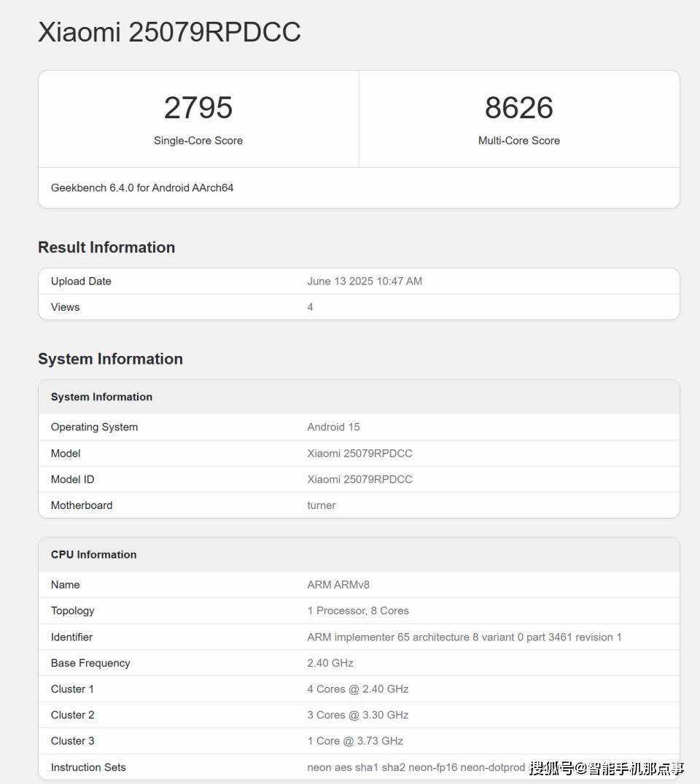Click the "Result Information" section heading
700x784 pixels.
[x=106, y=247]
